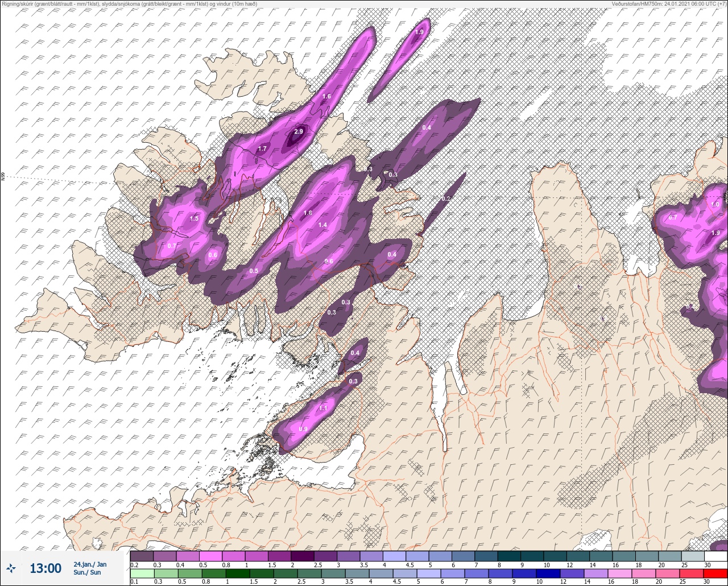Select the 1.7 precipitation value on the map
Screen dimensions: 728x586
coord(262,149)
